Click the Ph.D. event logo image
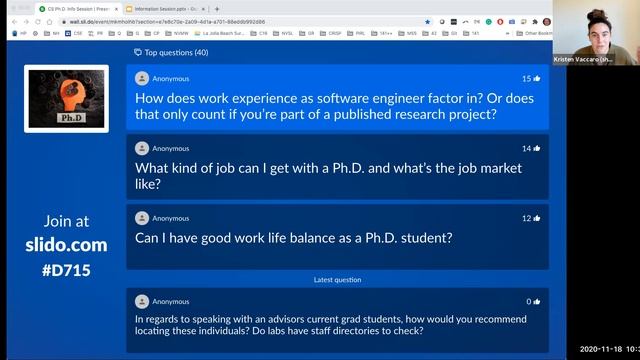 (x=67, y=99)
